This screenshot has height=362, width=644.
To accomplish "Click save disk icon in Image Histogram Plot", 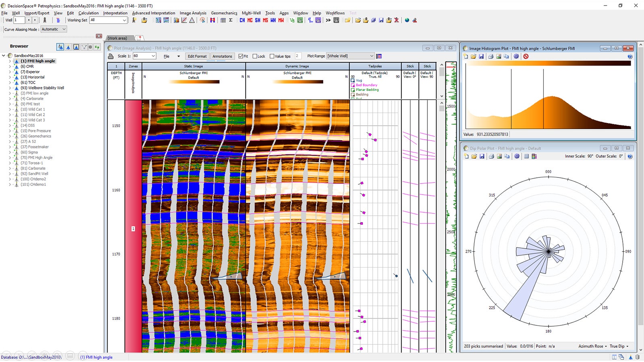I will [481, 56].
